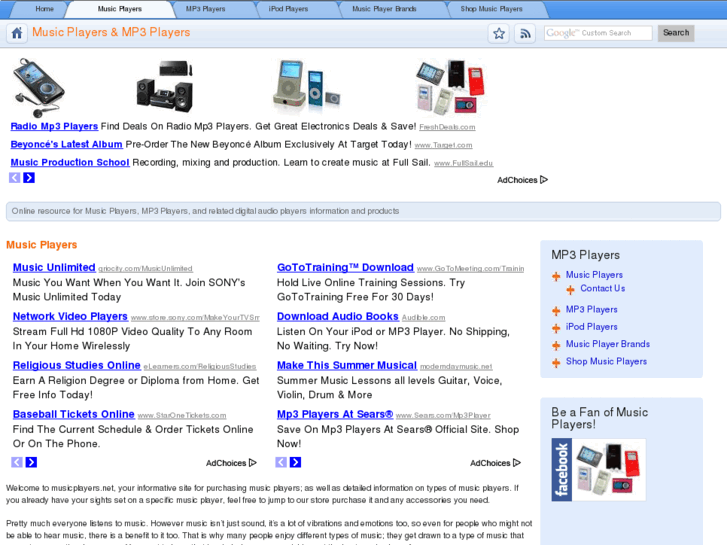This screenshot has height=545, width=727.
Task: Click the colorful MP3 players image in header
Action: coord(451,87)
